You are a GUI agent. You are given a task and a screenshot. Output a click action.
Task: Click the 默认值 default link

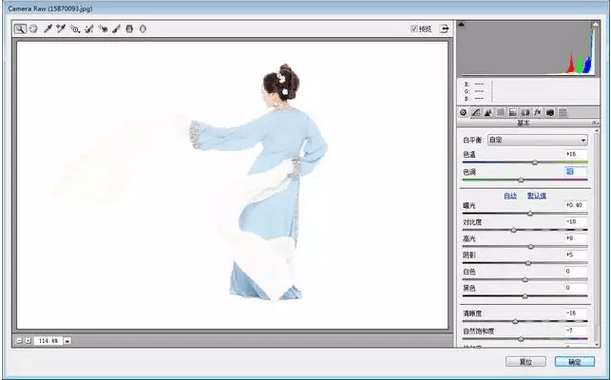pyautogui.click(x=537, y=196)
